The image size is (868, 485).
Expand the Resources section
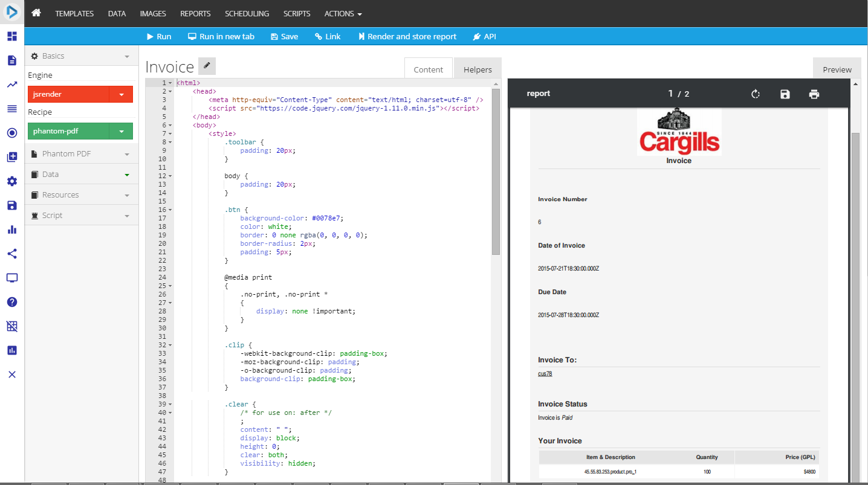[x=82, y=194]
